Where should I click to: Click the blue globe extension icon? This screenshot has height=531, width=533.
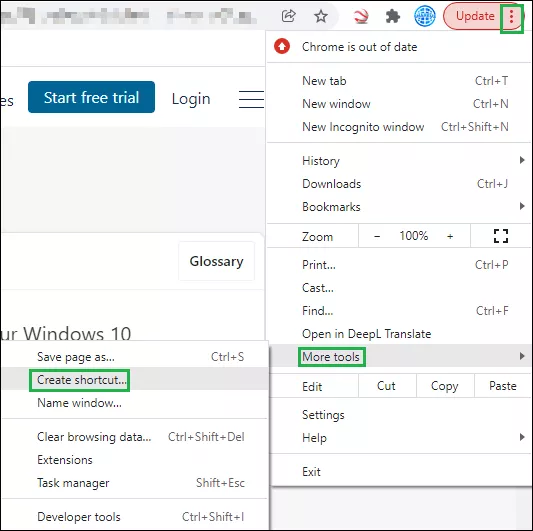(x=425, y=16)
